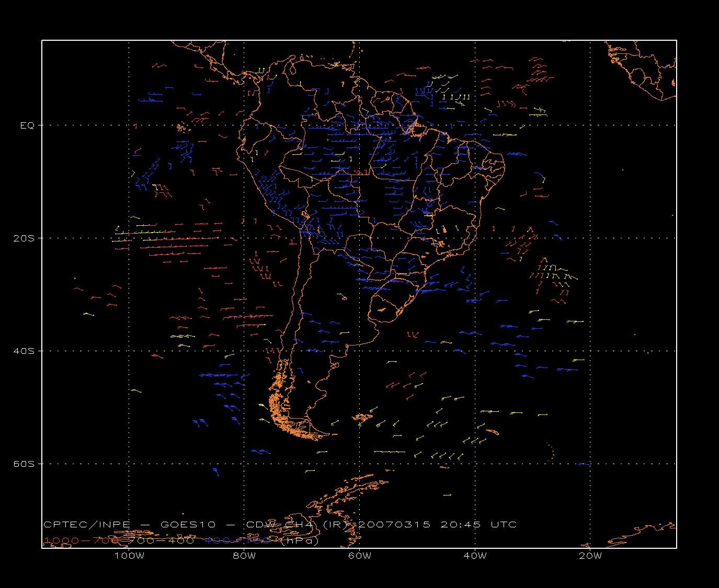Viewport: 719px width, 588px height.
Task: Click the 20:45 UTC time text
Action: coord(478,524)
